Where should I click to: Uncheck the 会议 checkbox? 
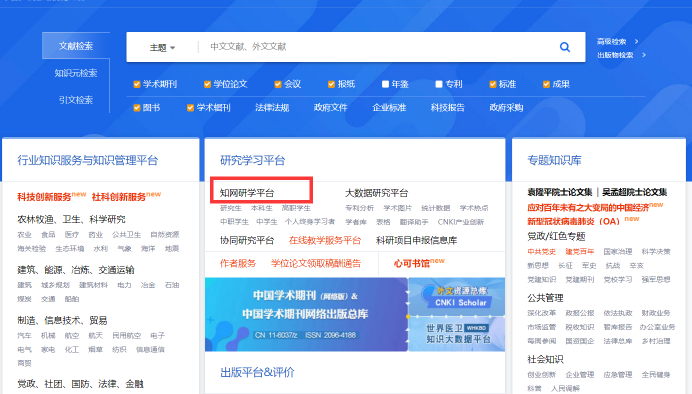278,84
